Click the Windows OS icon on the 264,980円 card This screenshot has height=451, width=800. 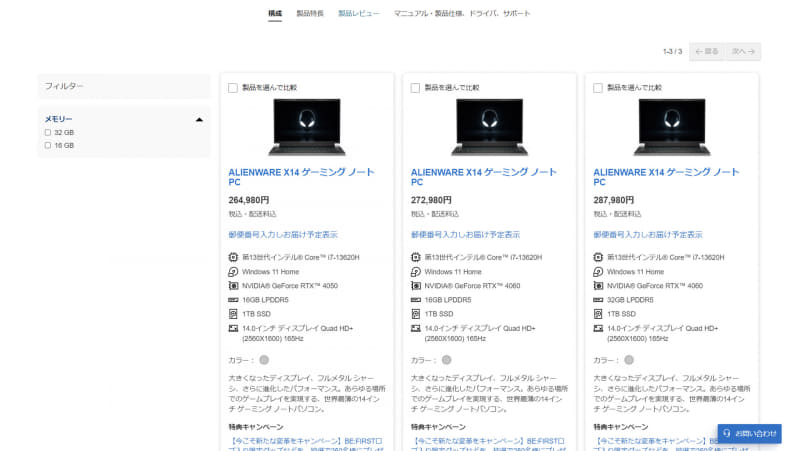[233, 271]
